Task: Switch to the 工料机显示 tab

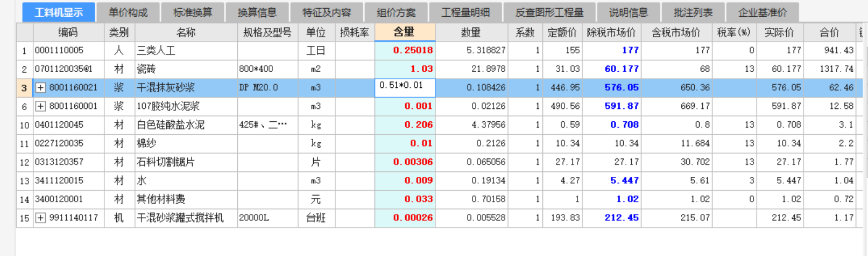Action: pos(59,12)
